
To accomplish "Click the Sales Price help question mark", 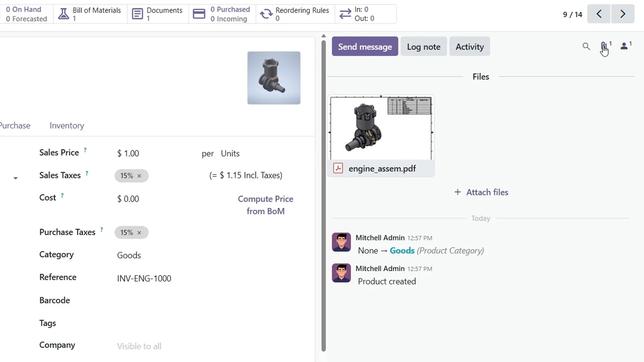I will click(x=85, y=150).
